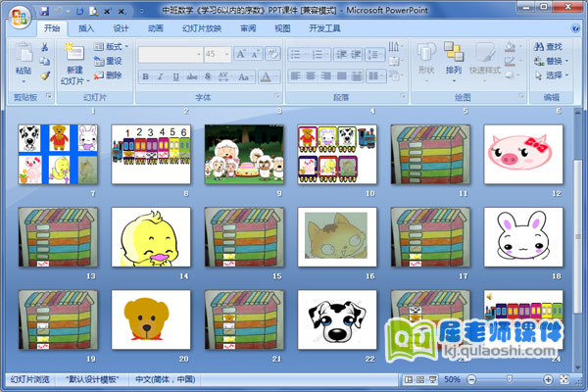Click the zoom slider handle
588x392 pixels.
tap(507, 379)
